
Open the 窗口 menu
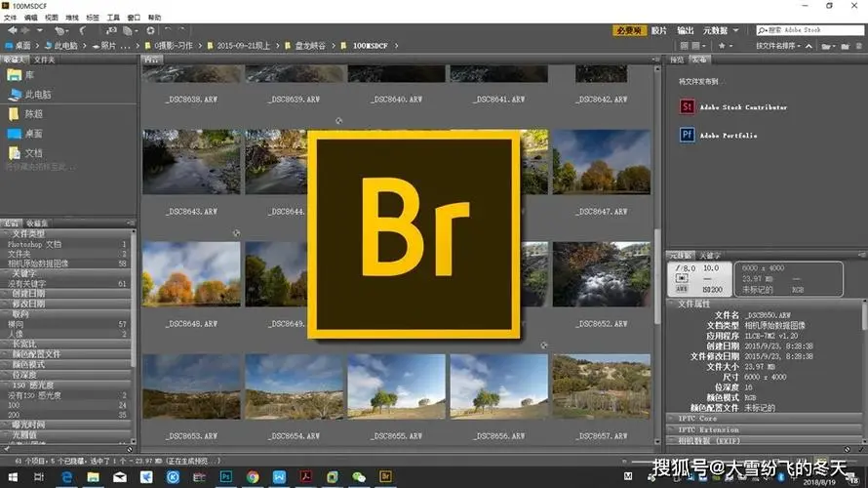coord(134,18)
